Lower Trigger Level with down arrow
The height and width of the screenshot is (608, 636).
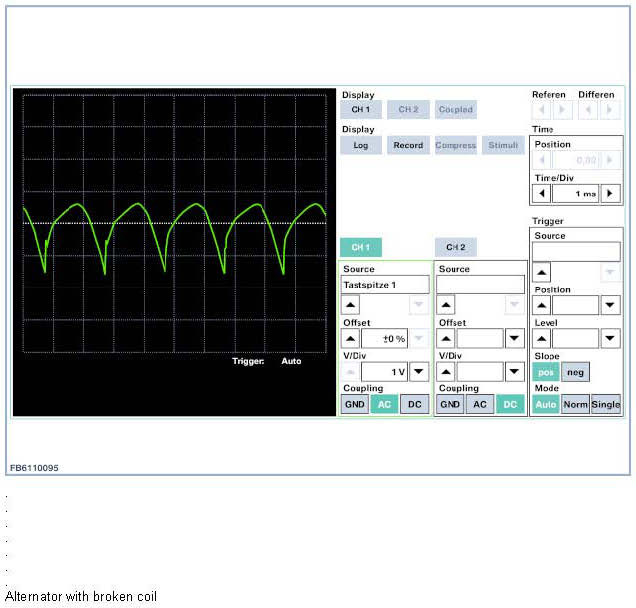coord(610,339)
